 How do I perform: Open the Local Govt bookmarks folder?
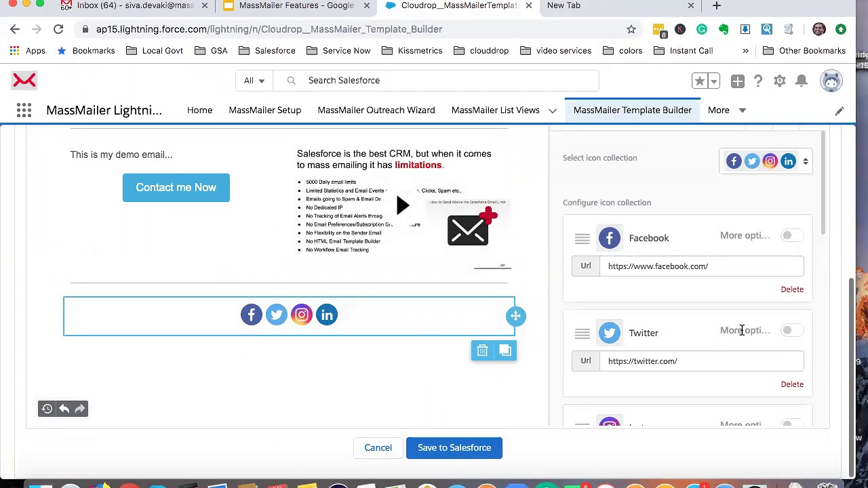point(155,51)
